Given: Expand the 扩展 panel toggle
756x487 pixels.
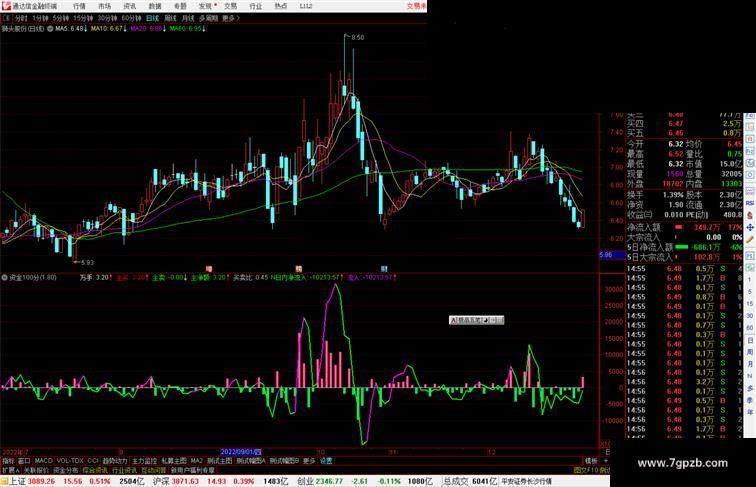Looking at the screenshot, I should click(10, 470).
